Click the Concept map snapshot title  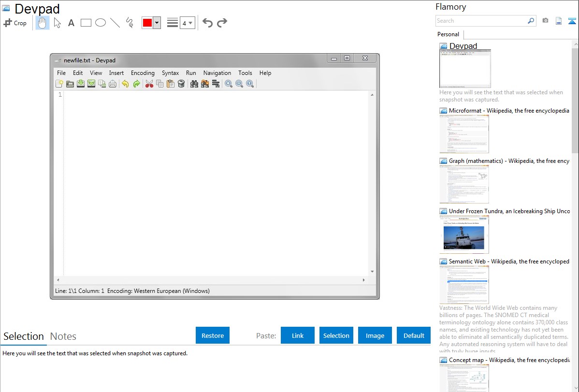(509, 360)
